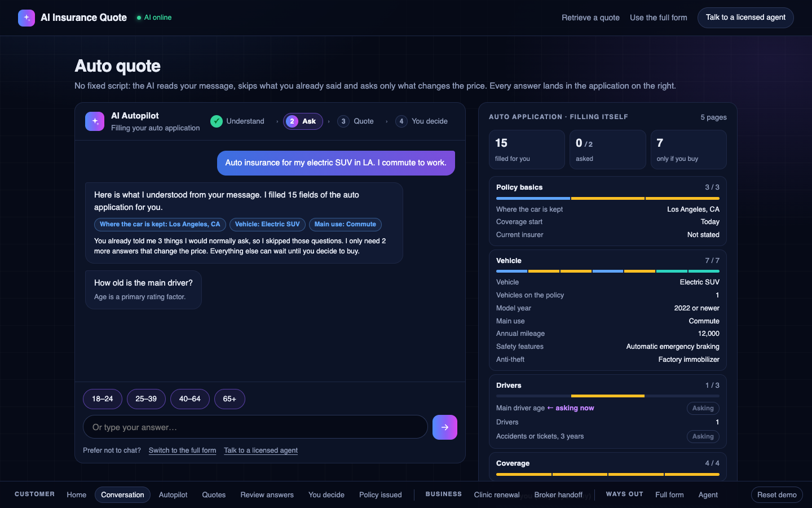Click Use the full form in header
This screenshot has height=508, width=812.
point(659,18)
